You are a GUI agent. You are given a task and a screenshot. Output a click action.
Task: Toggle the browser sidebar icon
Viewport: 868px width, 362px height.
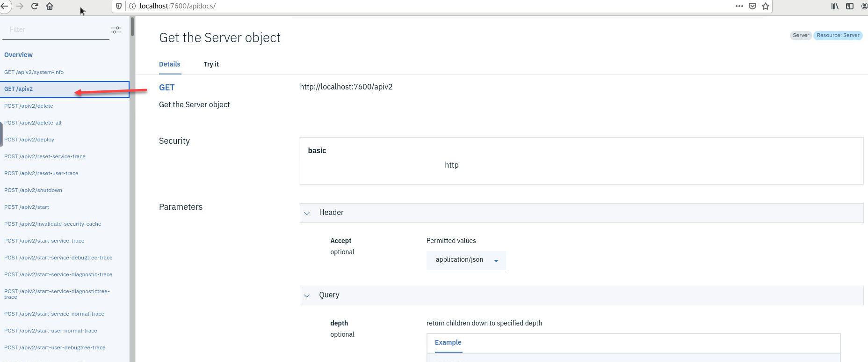click(850, 6)
